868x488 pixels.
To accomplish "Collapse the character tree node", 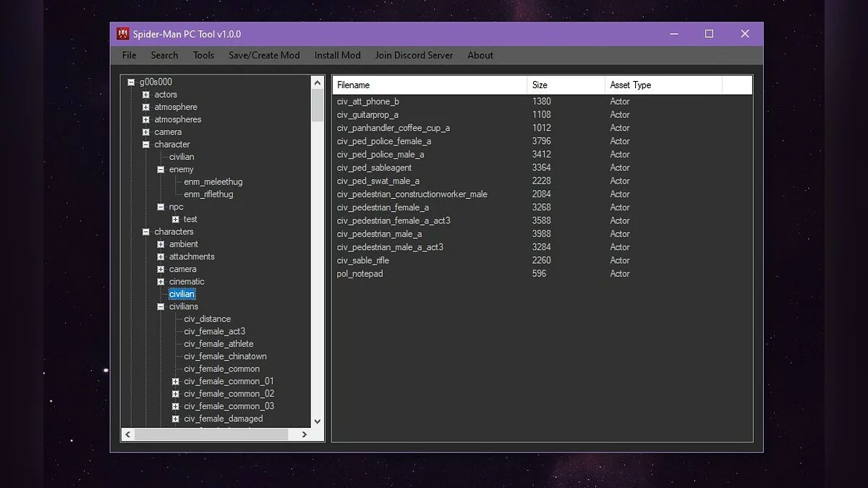I will (146, 145).
